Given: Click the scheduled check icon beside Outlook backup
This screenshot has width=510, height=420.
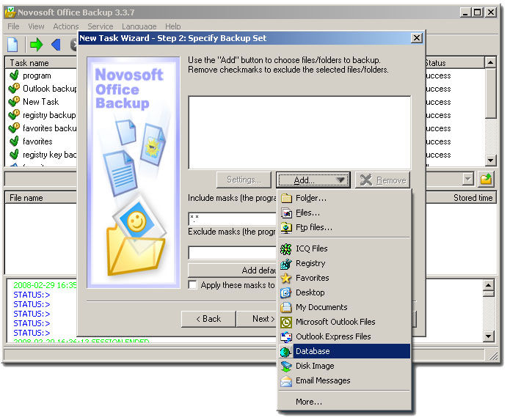Looking at the screenshot, I should click(14, 89).
